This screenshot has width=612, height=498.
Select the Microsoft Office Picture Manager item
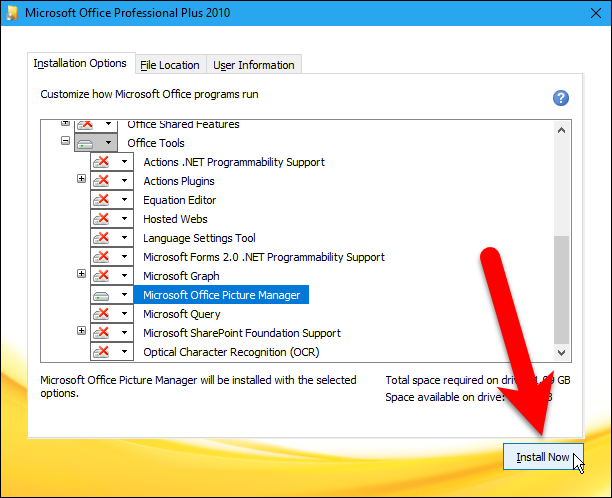pos(221,295)
